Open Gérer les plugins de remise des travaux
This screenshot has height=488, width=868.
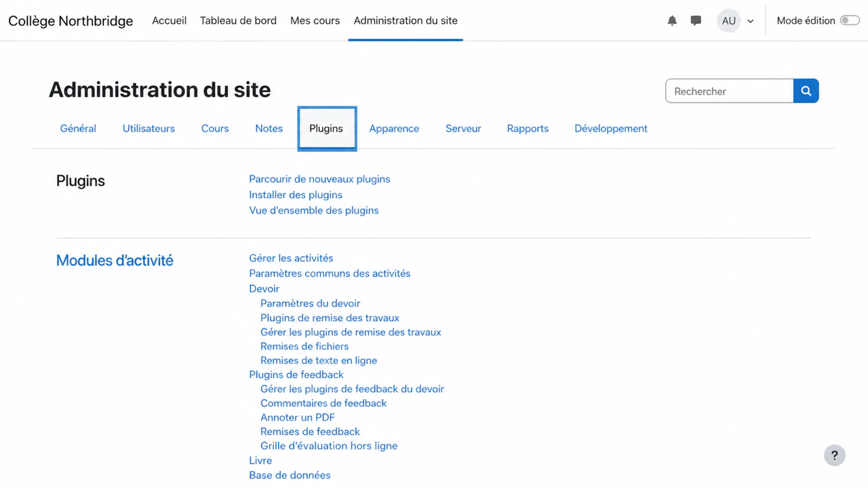click(351, 332)
